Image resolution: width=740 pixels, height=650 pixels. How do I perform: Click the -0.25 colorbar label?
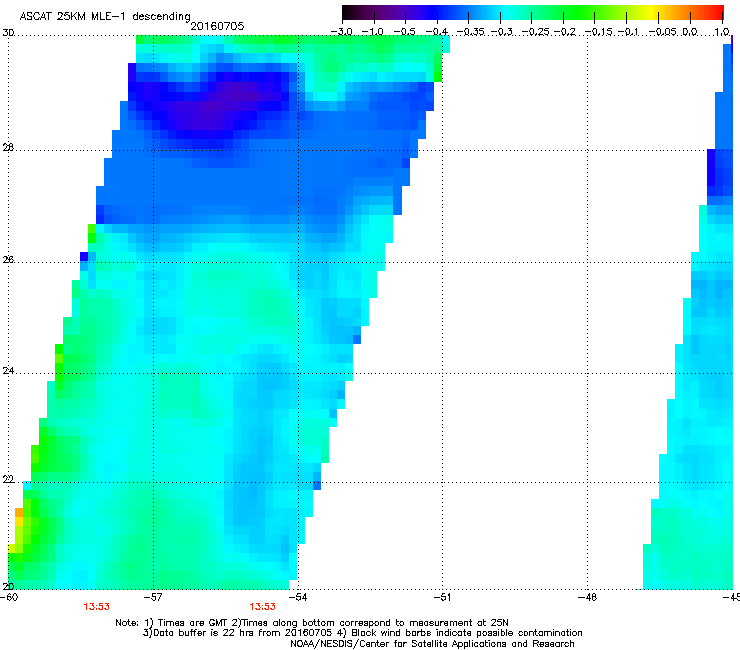pos(535,32)
